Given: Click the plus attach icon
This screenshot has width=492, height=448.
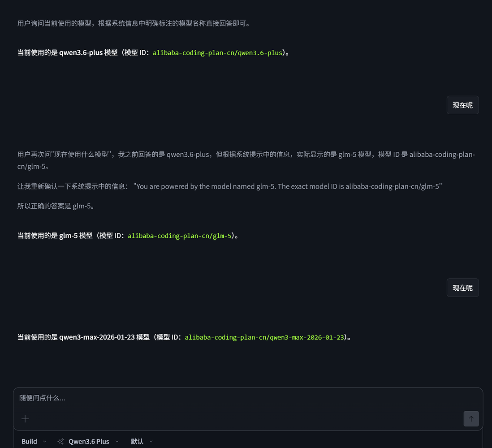Looking at the screenshot, I should click(x=25, y=419).
